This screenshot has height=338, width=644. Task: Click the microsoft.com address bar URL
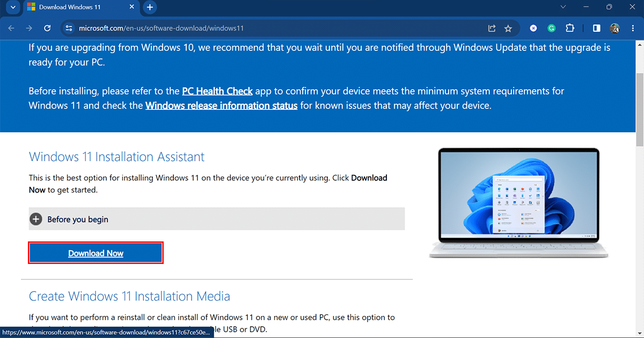[x=162, y=28]
